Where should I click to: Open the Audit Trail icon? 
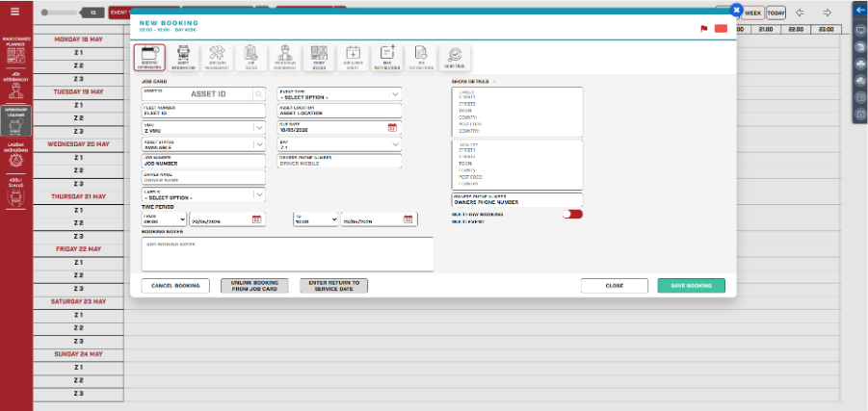pyautogui.click(x=455, y=58)
